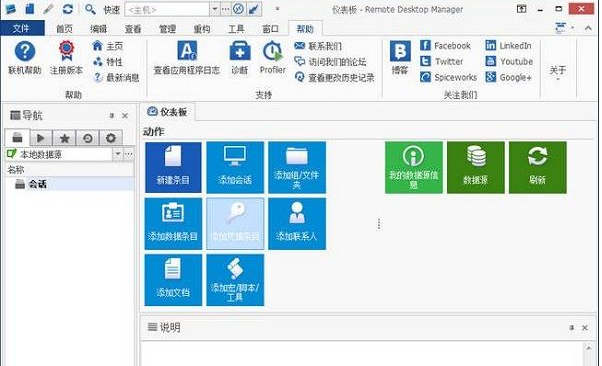Open Youtube channel link
This screenshot has height=366, width=602.
point(509,61)
